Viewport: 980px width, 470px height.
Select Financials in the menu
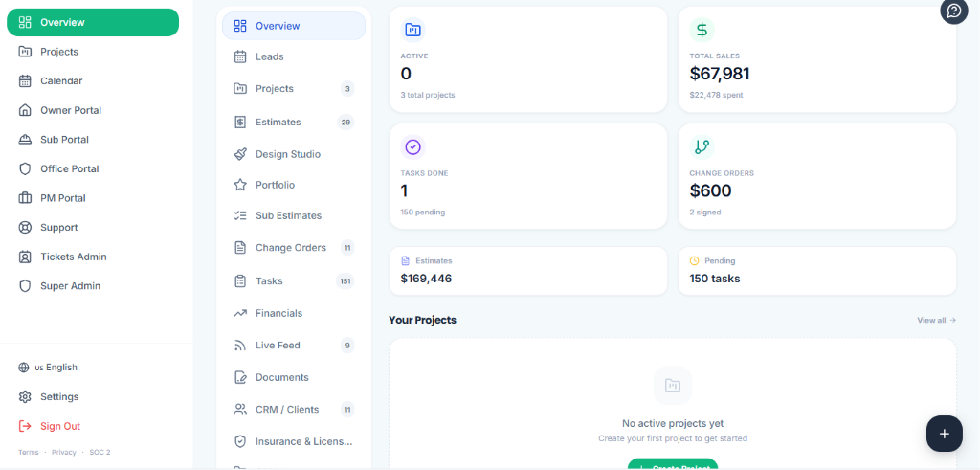294,313
